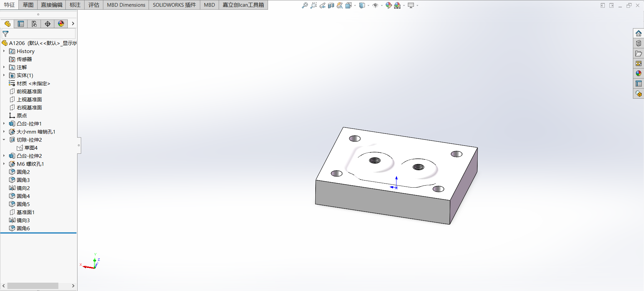Open the Hide/Show Items dropdown arrow
The height and width of the screenshot is (291, 644).
[382, 5]
